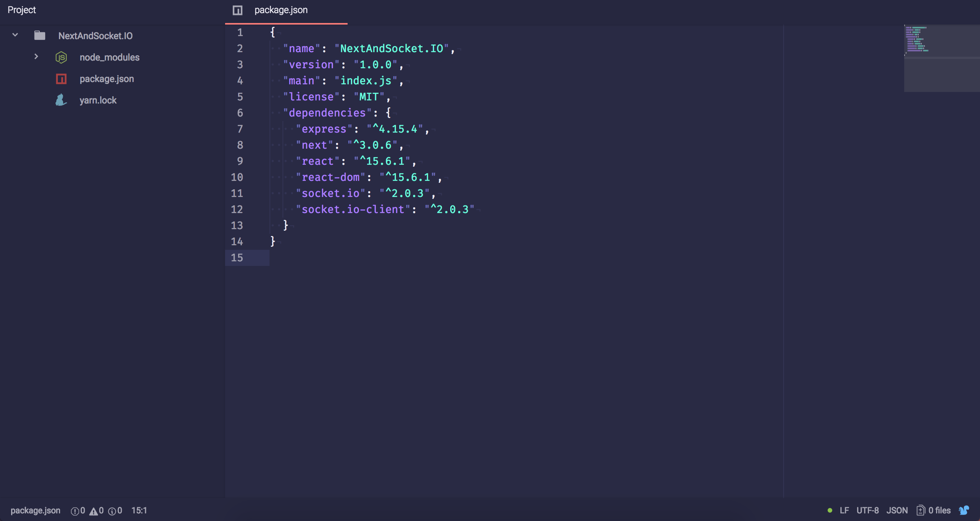Click the "MIT" license value
The height and width of the screenshot is (521, 980).
point(369,97)
